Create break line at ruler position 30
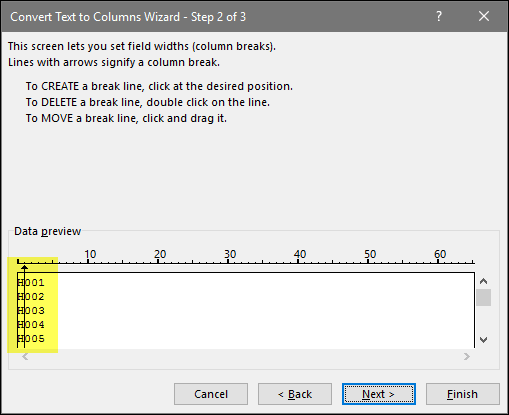The height and width of the screenshot is (415, 509). tap(228, 261)
